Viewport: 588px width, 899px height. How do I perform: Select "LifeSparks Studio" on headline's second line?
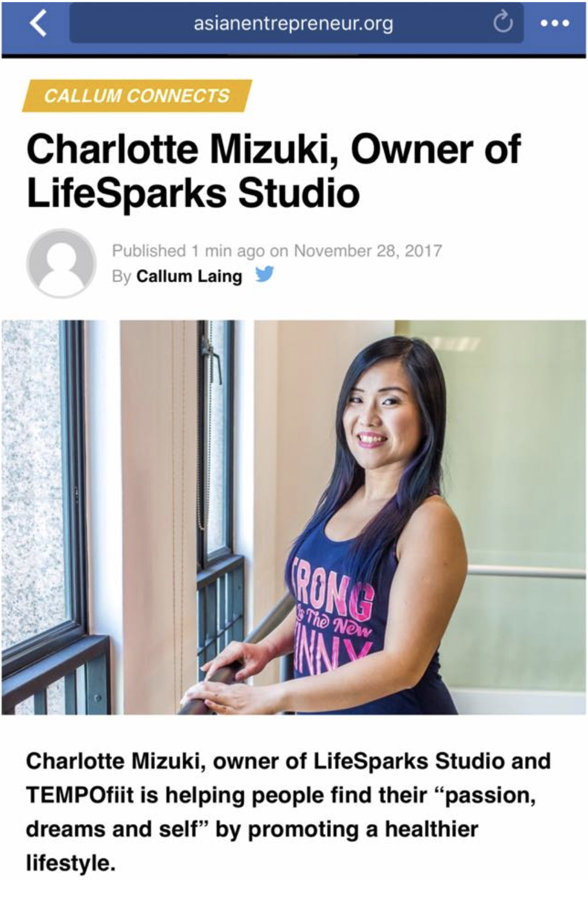pyautogui.click(x=193, y=193)
